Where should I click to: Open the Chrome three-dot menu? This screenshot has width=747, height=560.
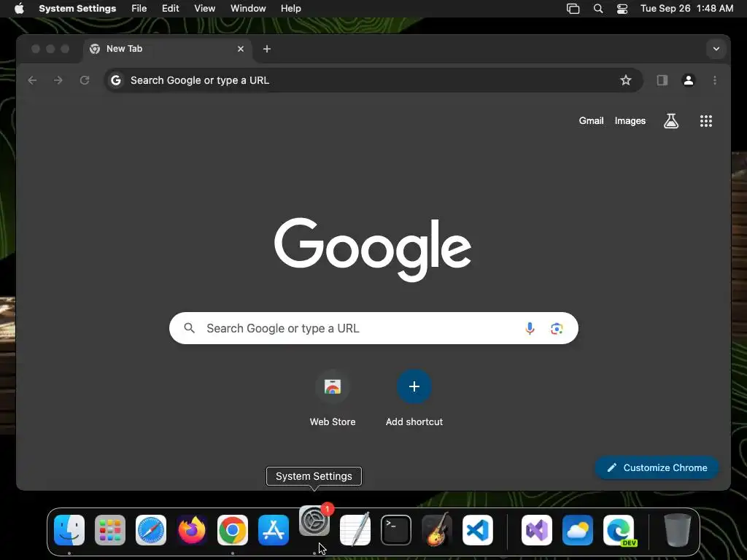click(715, 80)
